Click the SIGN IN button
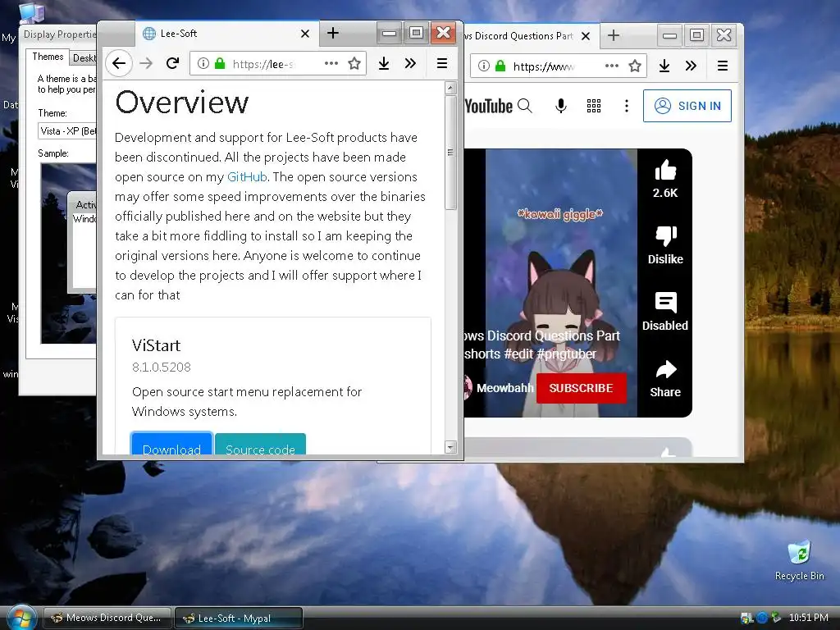Screen dimensions: 840x630 [687, 106]
